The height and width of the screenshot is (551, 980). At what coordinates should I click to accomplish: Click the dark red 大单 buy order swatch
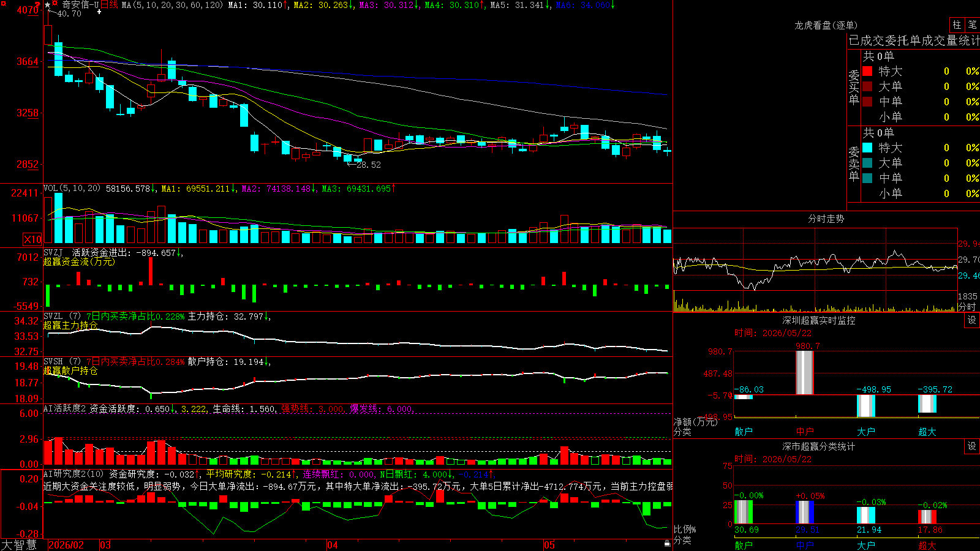point(867,86)
